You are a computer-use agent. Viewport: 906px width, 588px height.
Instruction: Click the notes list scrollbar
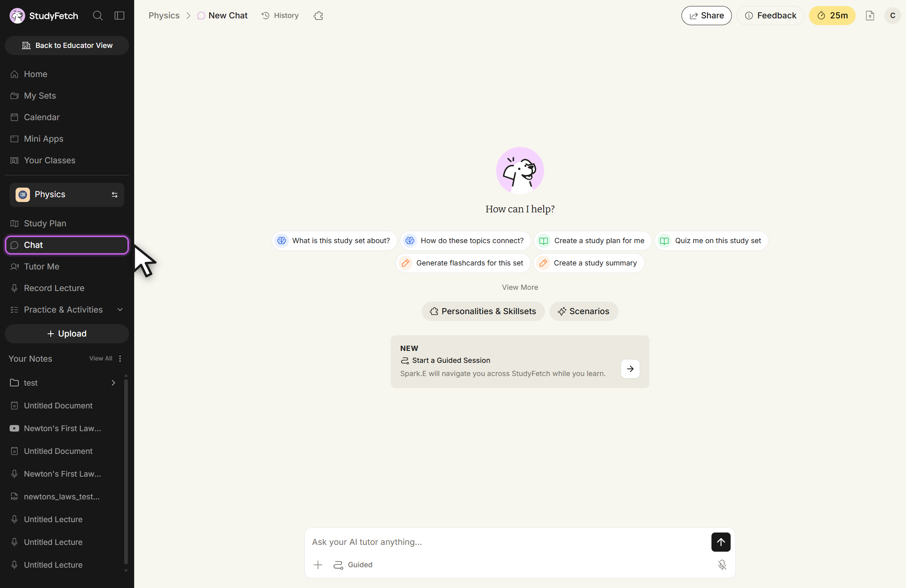tap(126, 471)
